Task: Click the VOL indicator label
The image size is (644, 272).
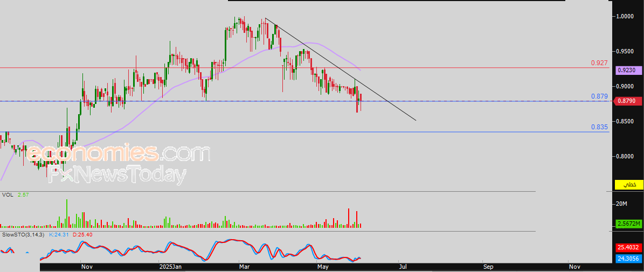Action: (8, 195)
